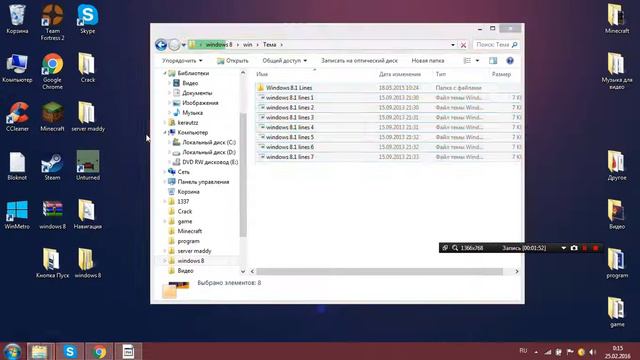Select the Музыка для видео desktop folder
Viewport: 640px width, 360px height.
click(x=617, y=71)
